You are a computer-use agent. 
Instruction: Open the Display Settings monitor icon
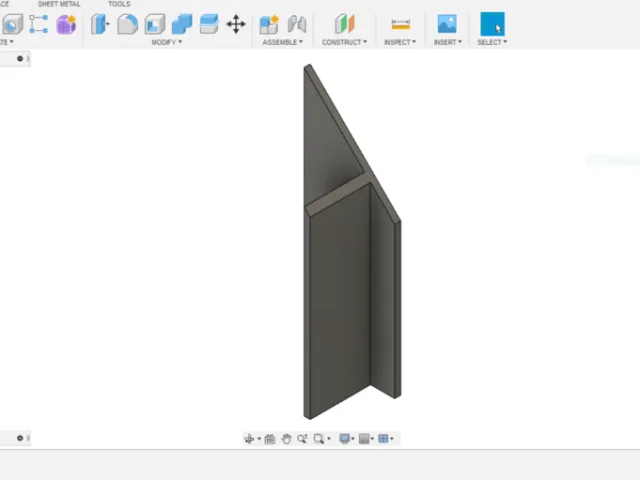pyautogui.click(x=345, y=439)
